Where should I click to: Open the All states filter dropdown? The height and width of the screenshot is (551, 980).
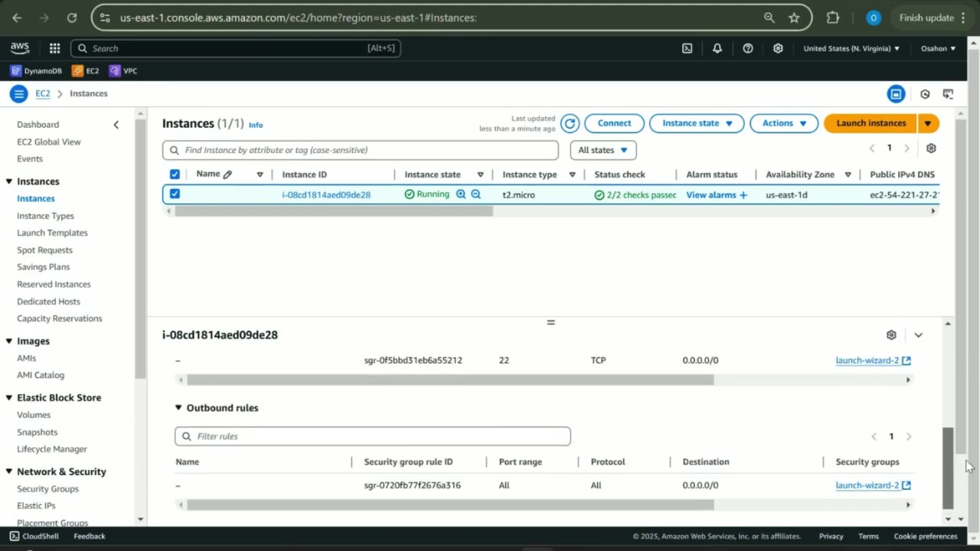click(x=603, y=150)
